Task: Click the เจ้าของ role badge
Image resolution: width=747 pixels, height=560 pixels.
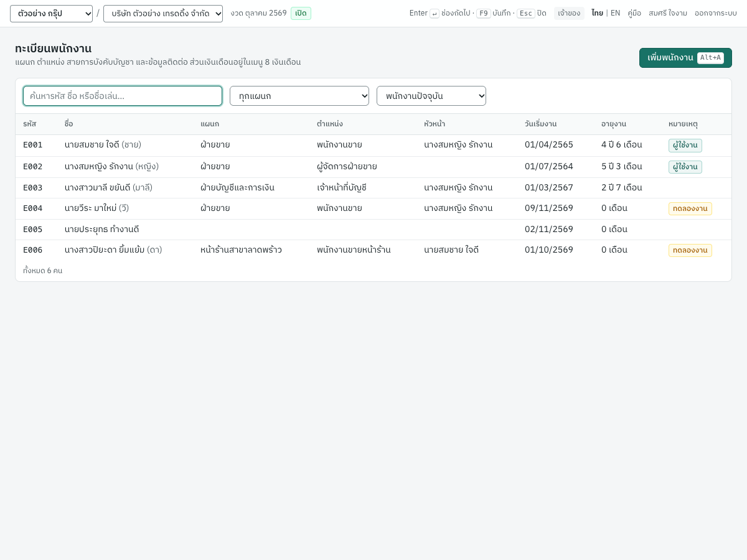Action: pos(569,13)
